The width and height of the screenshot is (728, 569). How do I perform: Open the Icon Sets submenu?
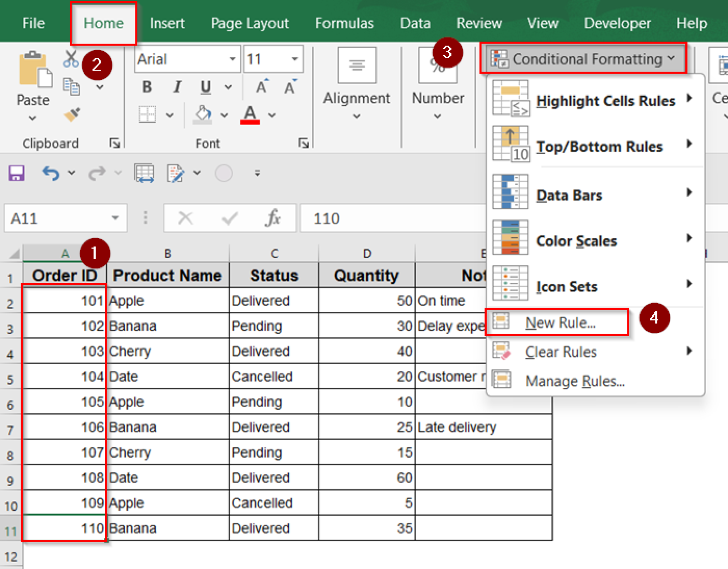click(x=567, y=287)
